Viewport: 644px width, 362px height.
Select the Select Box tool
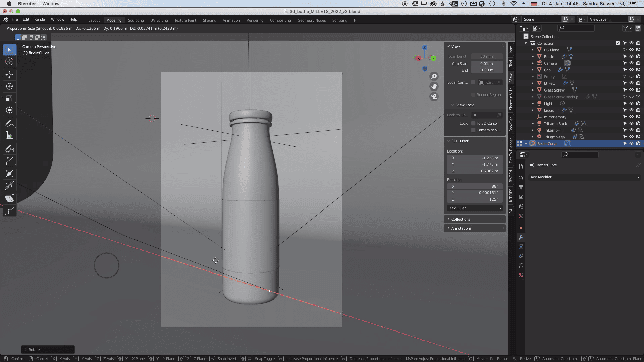9,50
